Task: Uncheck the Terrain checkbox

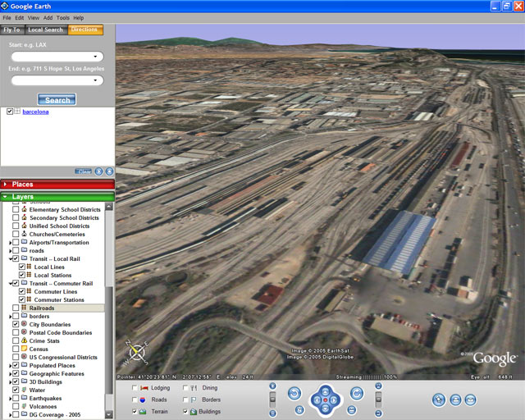Action: [135, 411]
